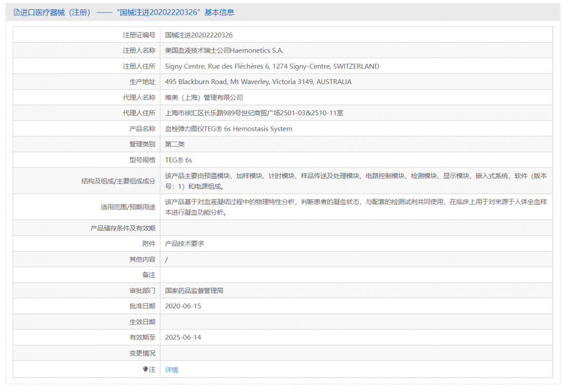Click approval department 国家药品监督管理局
Image resolution: width=584 pixels, height=392 pixels.
coord(194,291)
